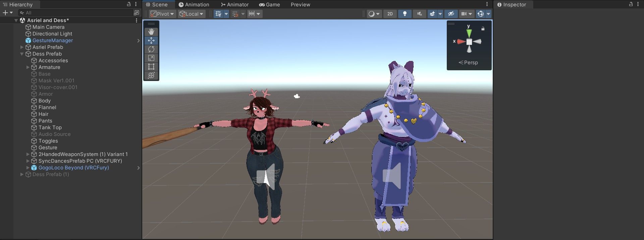Select Toggles object in Hierarchy

point(48,141)
